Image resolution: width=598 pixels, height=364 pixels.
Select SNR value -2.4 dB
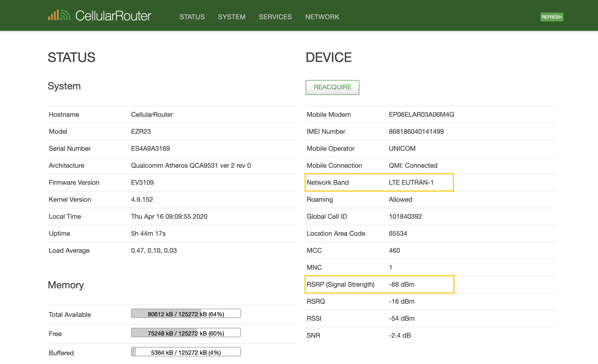(x=400, y=335)
